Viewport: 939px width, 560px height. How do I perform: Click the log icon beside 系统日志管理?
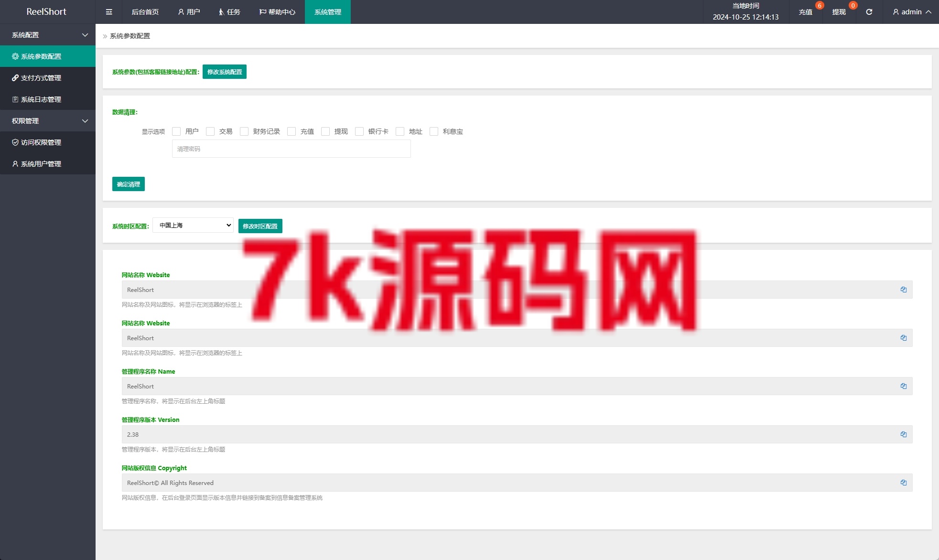click(15, 99)
